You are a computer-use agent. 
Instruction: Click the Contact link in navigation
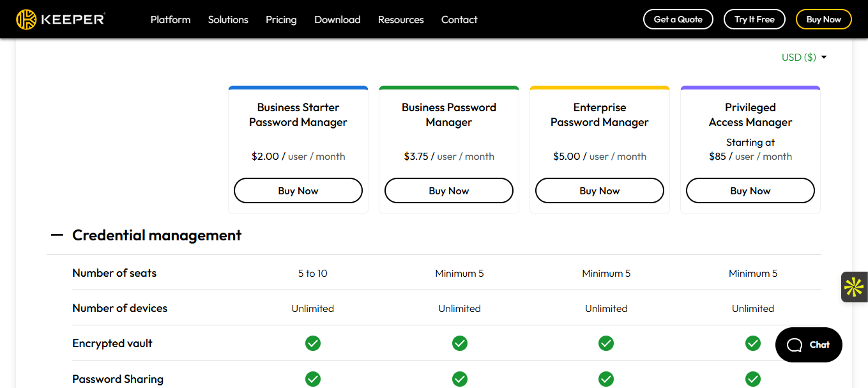pyautogui.click(x=459, y=20)
